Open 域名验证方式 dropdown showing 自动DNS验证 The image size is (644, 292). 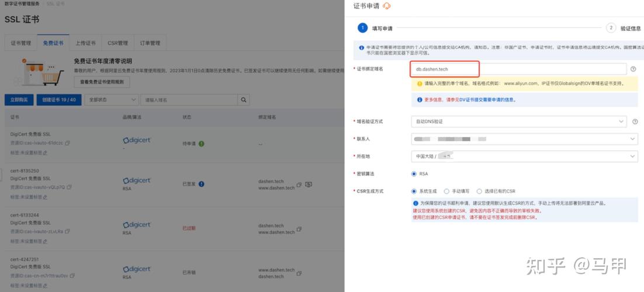pos(519,121)
